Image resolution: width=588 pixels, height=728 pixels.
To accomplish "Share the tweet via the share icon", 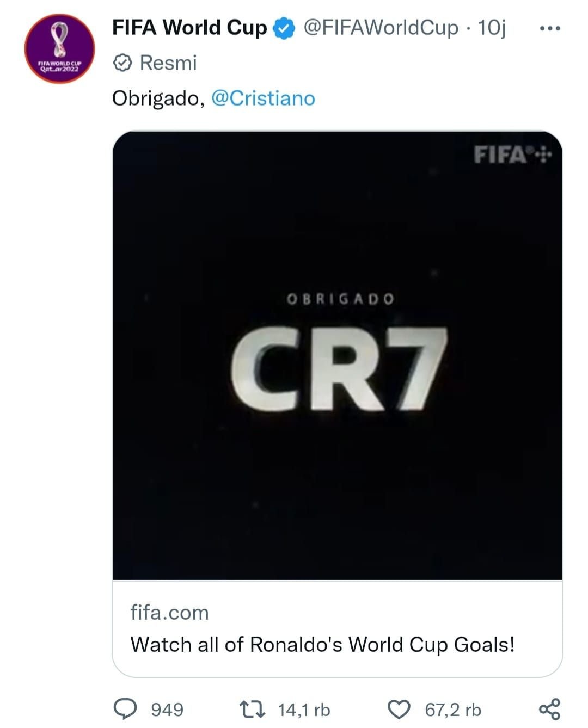I will click(x=549, y=710).
